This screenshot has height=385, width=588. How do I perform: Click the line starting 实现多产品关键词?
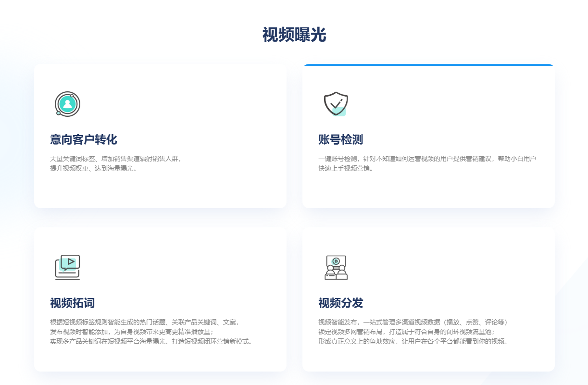tap(151, 341)
